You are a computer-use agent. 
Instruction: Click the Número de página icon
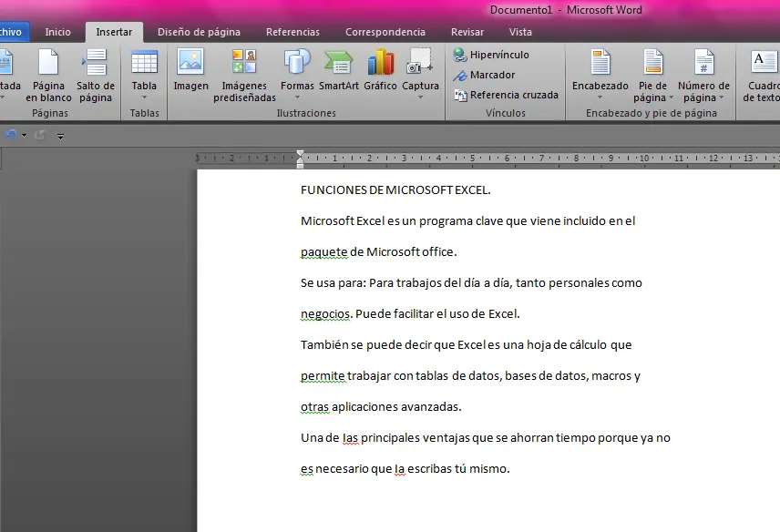pyautogui.click(x=703, y=62)
